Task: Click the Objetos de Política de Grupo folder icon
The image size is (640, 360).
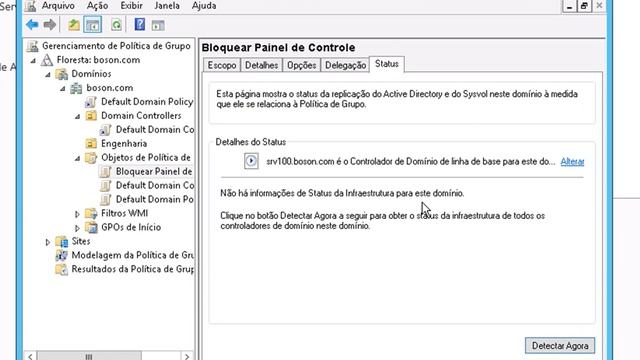Action: point(91,158)
